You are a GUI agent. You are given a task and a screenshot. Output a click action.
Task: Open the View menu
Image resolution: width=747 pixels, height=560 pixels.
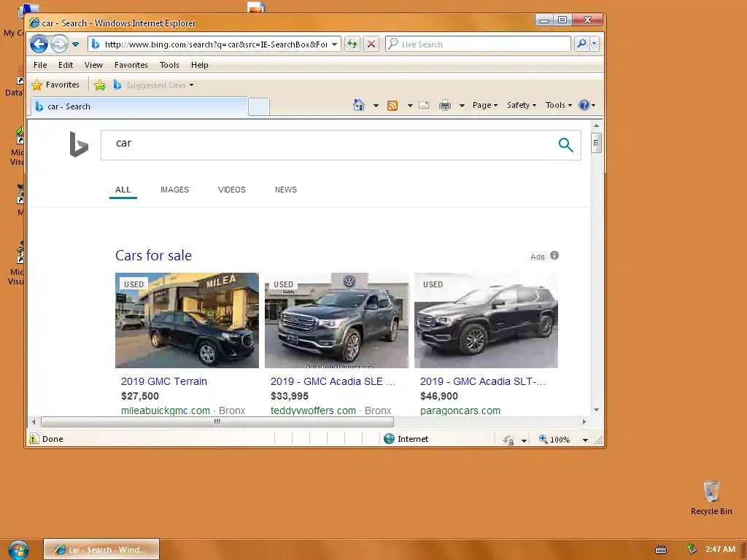pyautogui.click(x=93, y=65)
